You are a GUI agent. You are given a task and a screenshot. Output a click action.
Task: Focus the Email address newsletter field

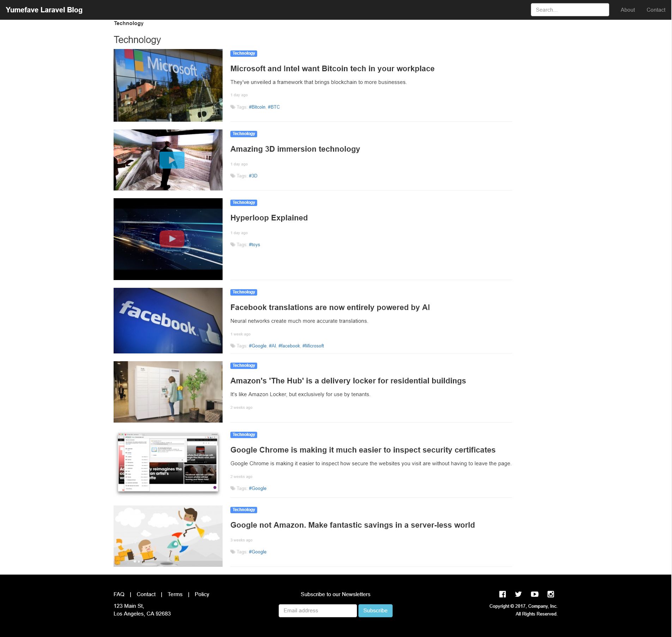[x=317, y=611]
